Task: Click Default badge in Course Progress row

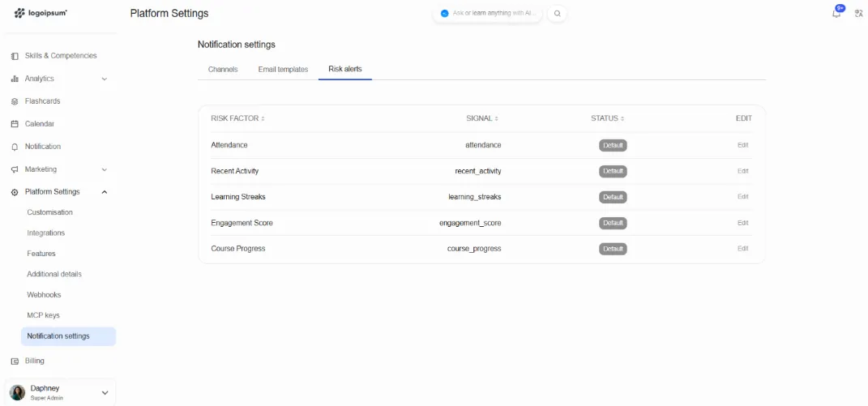Action: pos(613,249)
